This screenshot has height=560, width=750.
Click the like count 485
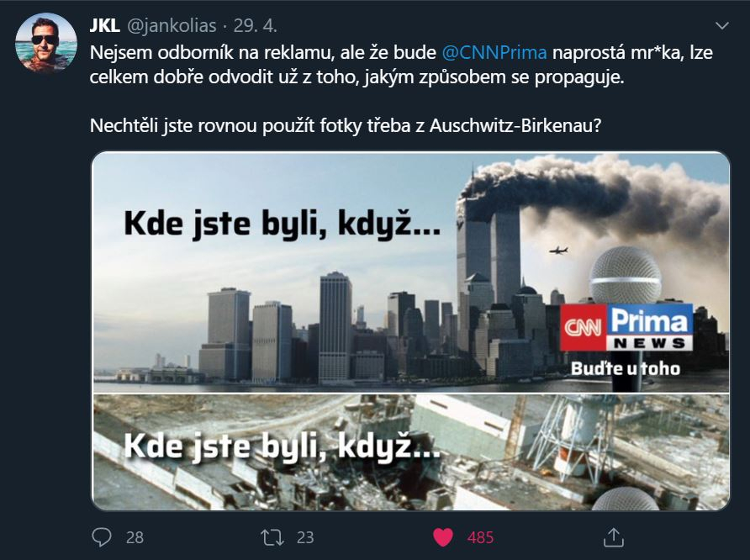click(x=480, y=537)
